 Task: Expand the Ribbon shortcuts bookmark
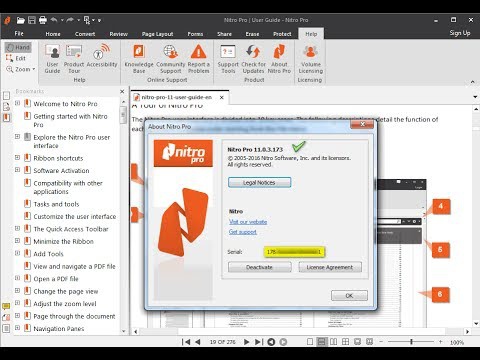(17, 157)
